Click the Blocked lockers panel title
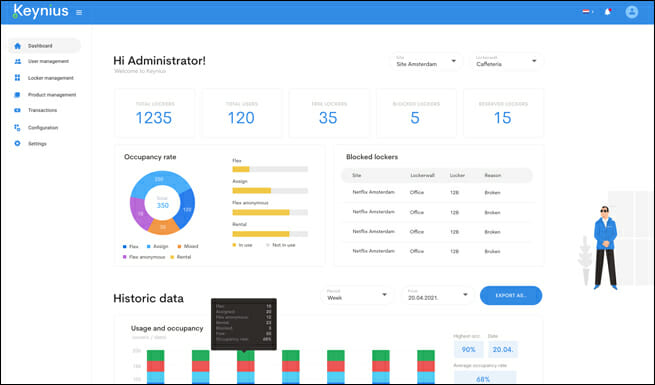Viewport: 655px width, 385px height. click(372, 157)
